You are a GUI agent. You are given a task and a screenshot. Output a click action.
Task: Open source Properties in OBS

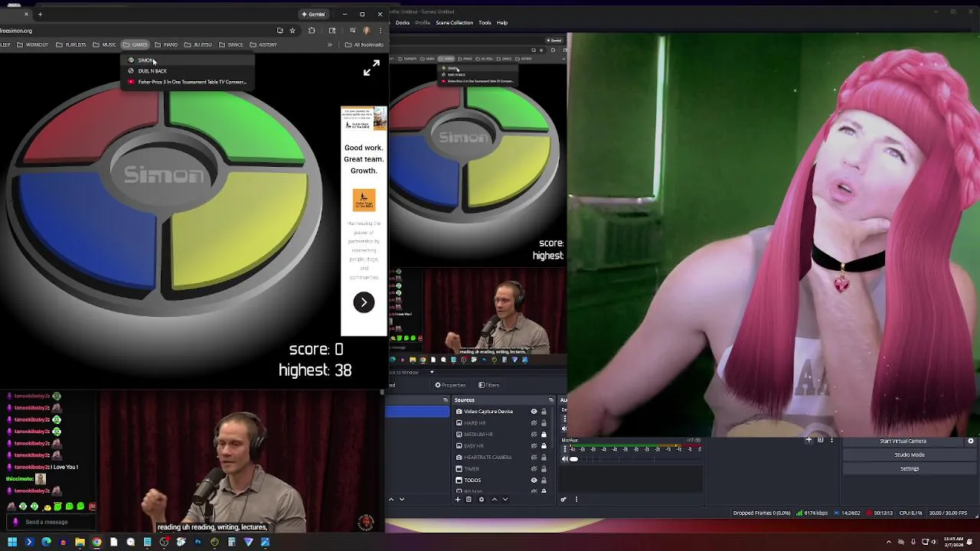tap(450, 385)
